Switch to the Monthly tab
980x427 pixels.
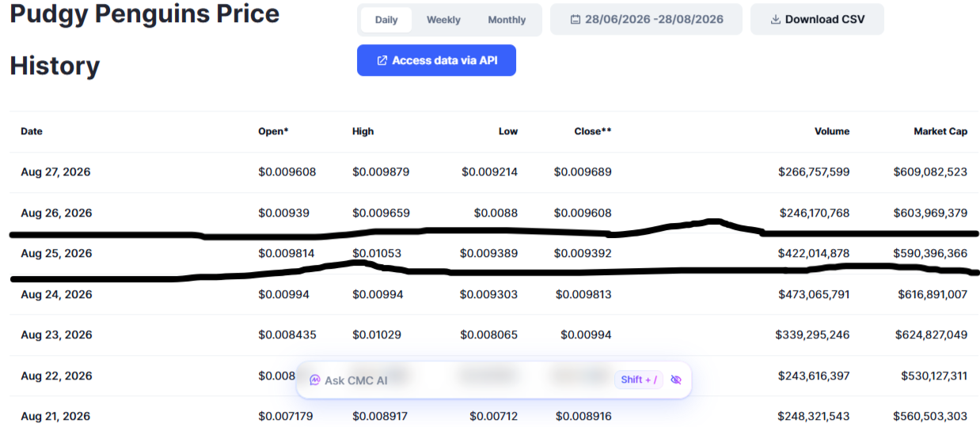click(x=507, y=20)
